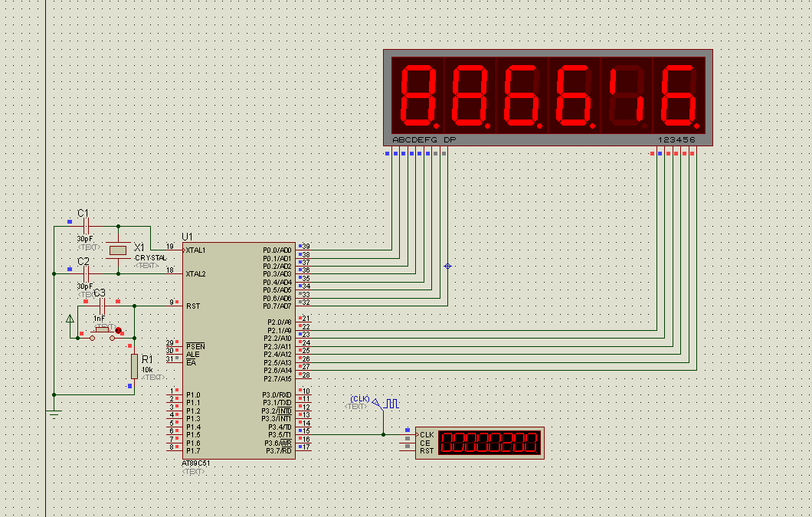Click the (CLK) generator name label
The width and height of the screenshot is (812, 517).
360,399
